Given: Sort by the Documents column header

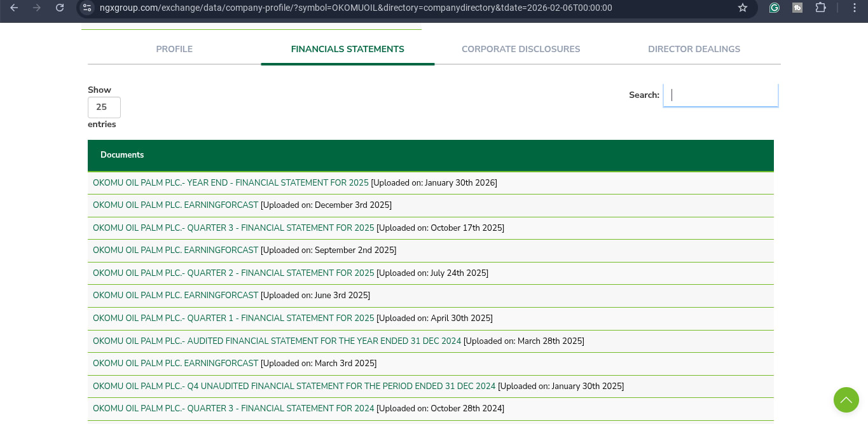Looking at the screenshot, I should click(x=431, y=155).
